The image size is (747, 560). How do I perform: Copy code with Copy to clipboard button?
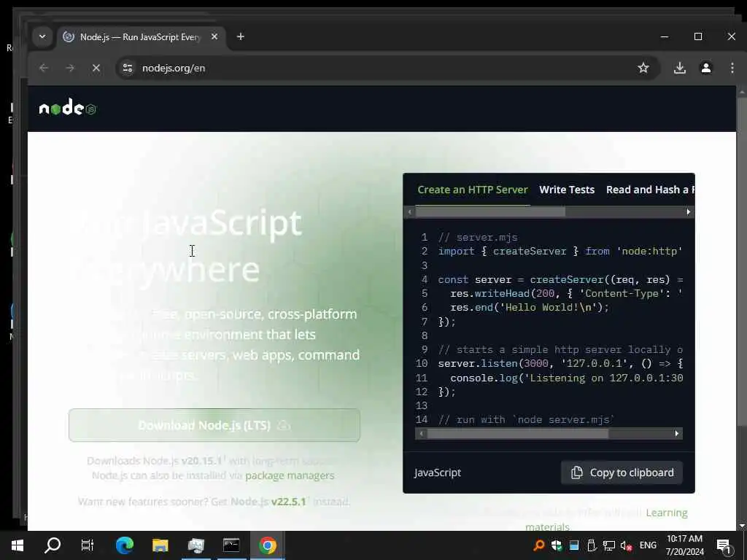coord(622,472)
